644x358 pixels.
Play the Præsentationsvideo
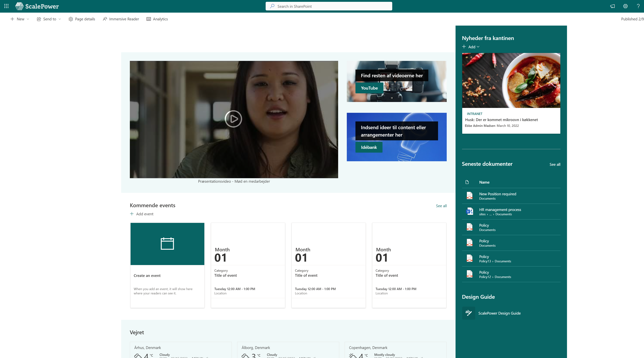click(x=234, y=119)
